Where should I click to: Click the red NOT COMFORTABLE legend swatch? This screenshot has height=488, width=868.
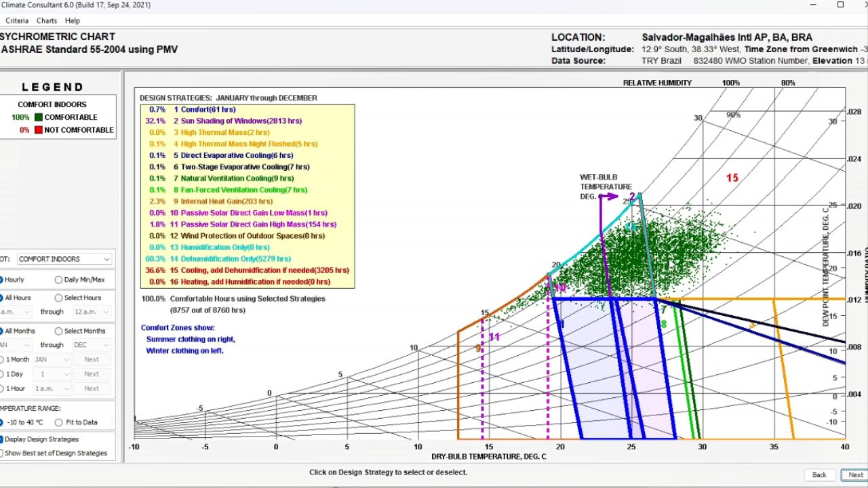pyautogui.click(x=38, y=130)
